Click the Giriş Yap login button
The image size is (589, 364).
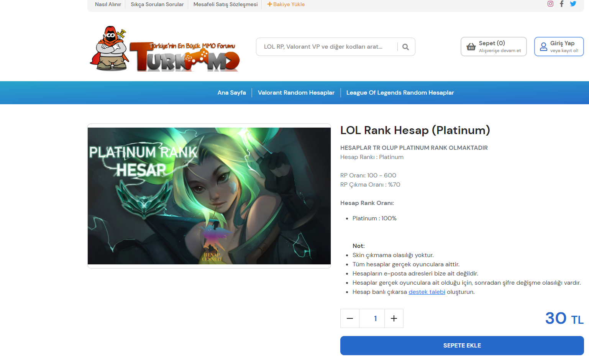pyautogui.click(x=559, y=47)
